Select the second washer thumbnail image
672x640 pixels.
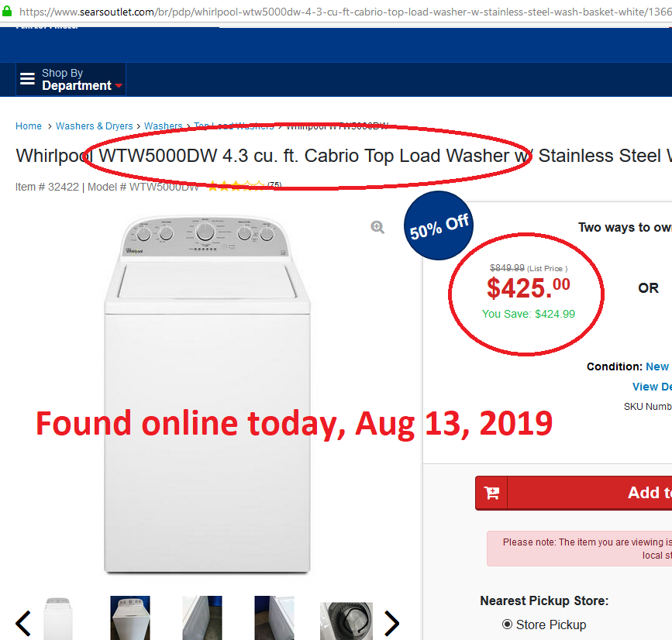pyautogui.click(x=130, y=618)
